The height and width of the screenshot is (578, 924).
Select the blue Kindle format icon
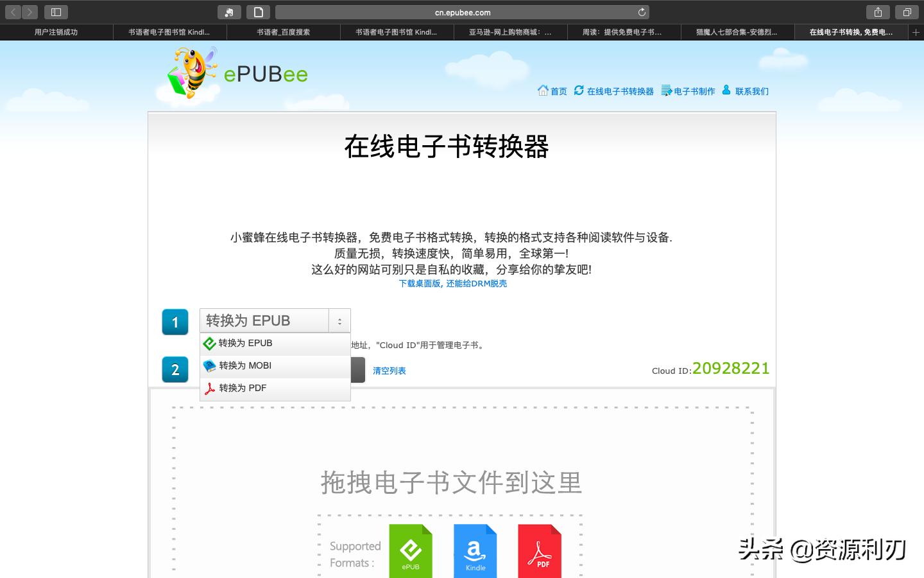475,549
